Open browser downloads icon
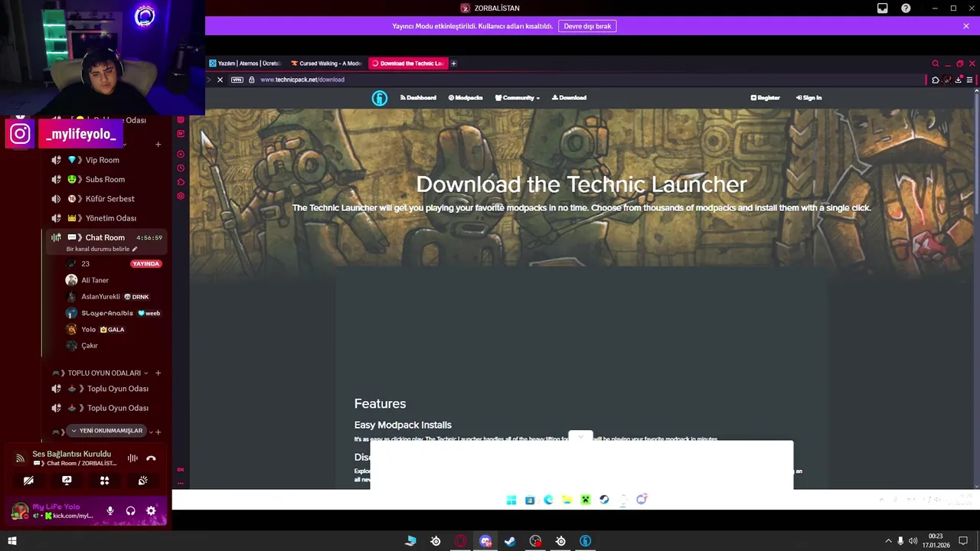The image size is (980, 551). coord(958,80)
